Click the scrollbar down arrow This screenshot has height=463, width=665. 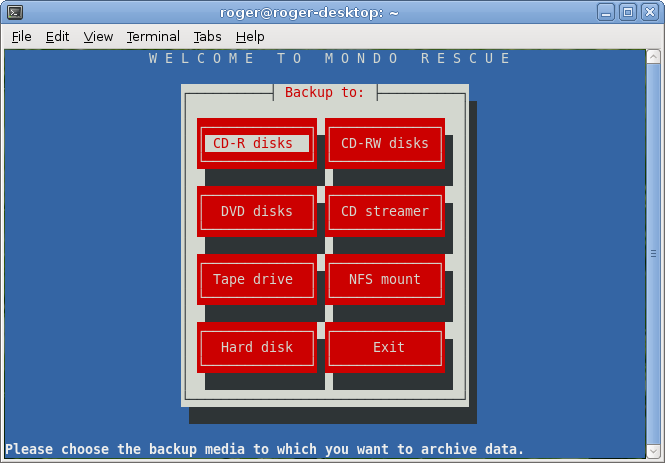point(653,450)
